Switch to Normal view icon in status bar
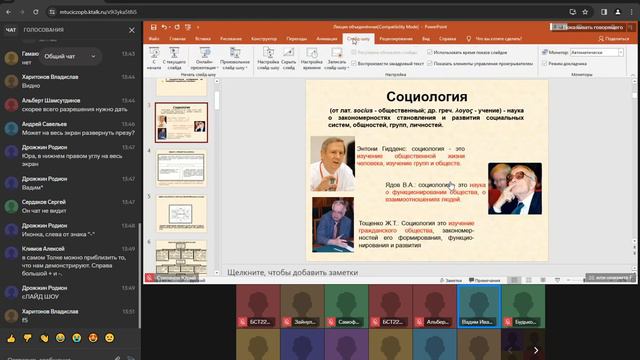640x360 pixels. pyautogui.click(x=515, y=280)
